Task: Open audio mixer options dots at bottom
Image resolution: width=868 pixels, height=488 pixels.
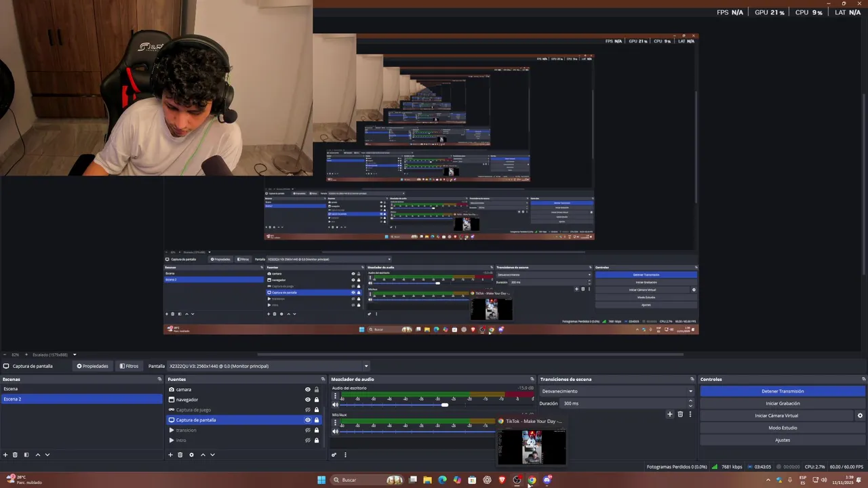Action: coord(345,455)
